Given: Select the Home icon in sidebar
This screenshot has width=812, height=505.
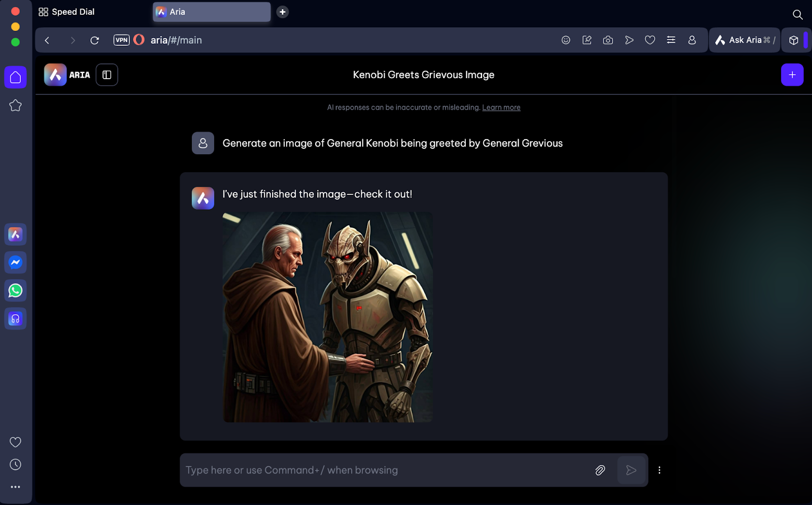Looking at the screenshot, I should tap(16, 77).
